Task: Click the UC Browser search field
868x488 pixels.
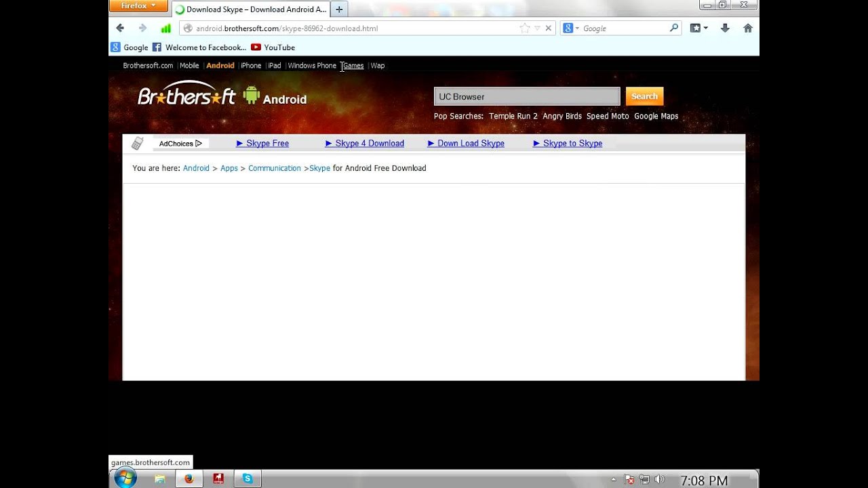Action: [527, 96]
